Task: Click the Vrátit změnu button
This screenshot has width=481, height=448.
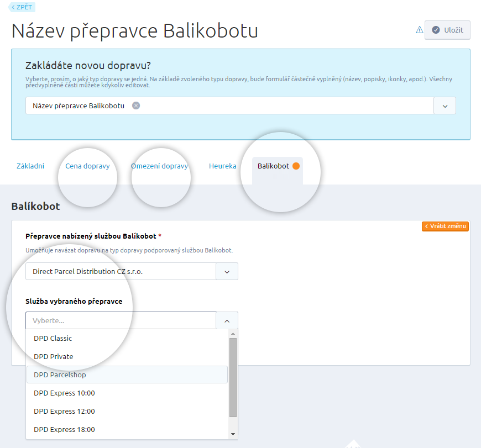Action: (x=445, y=226)
